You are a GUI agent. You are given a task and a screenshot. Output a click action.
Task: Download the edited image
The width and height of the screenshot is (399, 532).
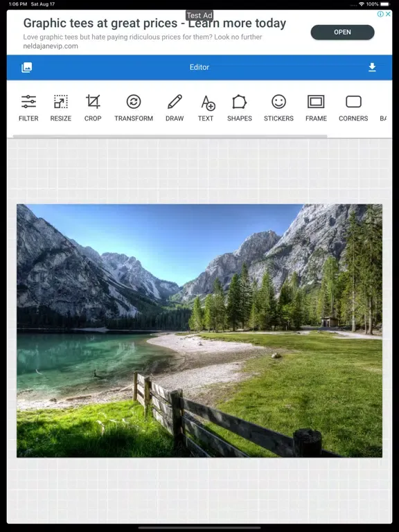[x=372, y=67]
